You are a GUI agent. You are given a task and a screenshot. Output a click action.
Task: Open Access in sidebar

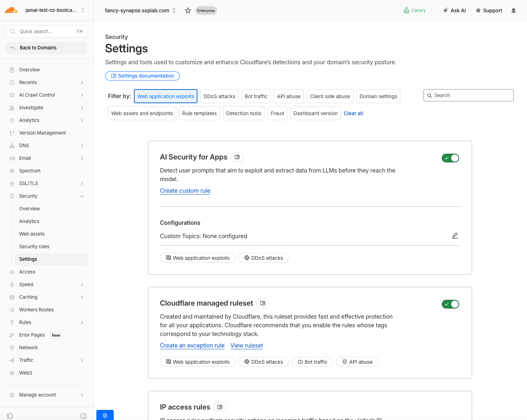27,272
